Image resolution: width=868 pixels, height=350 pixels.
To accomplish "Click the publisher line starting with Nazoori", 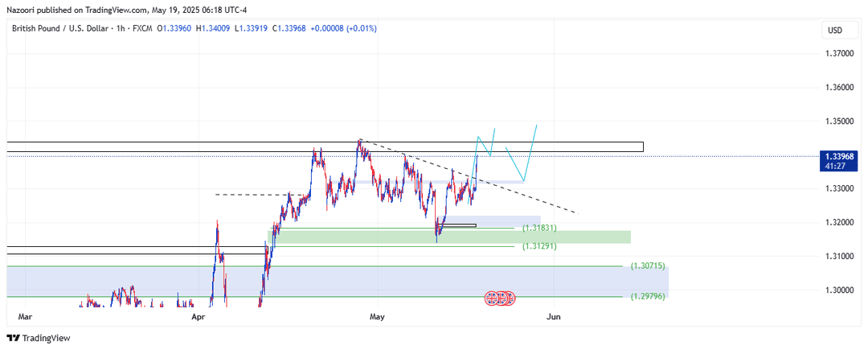I will click(x=127, y=10).
